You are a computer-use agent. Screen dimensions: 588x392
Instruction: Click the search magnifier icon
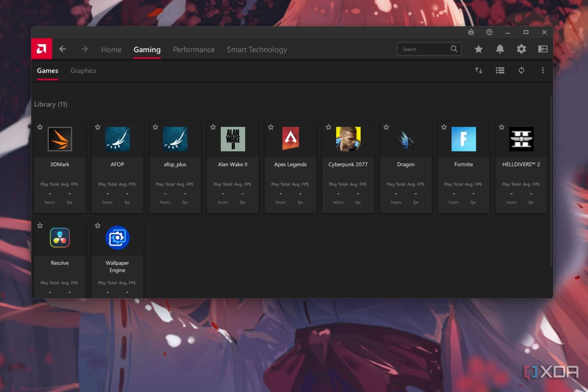tap(454, 49)
